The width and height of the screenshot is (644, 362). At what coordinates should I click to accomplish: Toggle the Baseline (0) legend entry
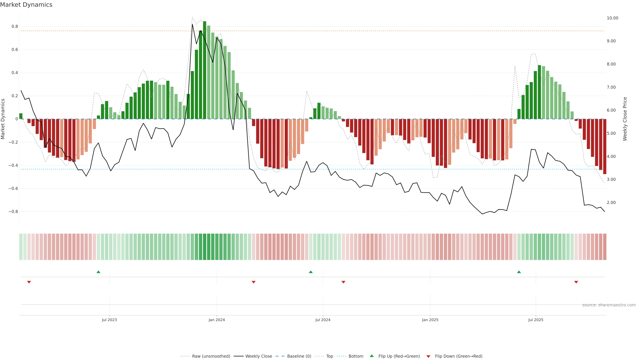pyautogui.click(x=299, y=356)
